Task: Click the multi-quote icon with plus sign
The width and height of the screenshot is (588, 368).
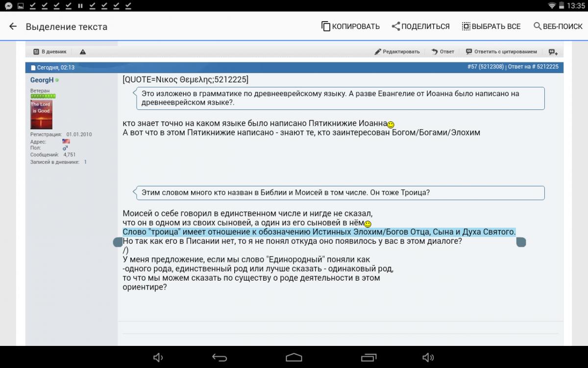Action: point(553,52)
